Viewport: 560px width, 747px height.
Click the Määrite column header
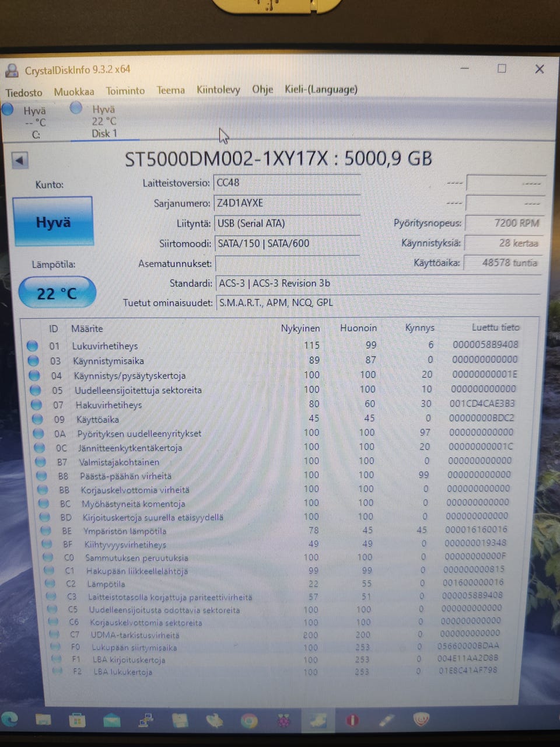pos(87,329)
